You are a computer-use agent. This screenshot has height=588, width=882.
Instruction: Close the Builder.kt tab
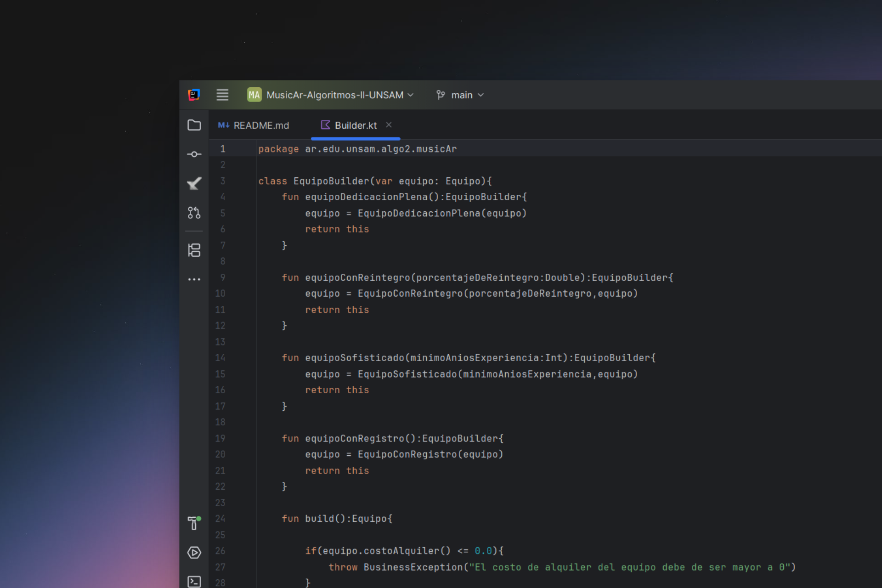click(389, 125)
